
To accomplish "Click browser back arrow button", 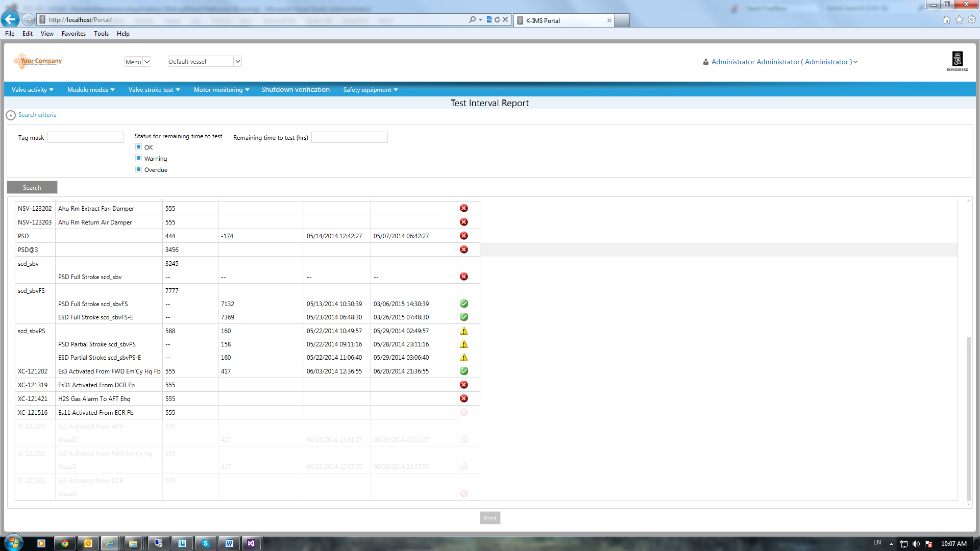I will (10, 19).
